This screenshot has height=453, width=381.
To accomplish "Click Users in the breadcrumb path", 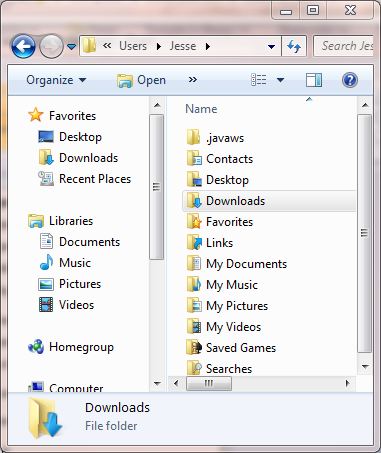I will click(133, 46).
